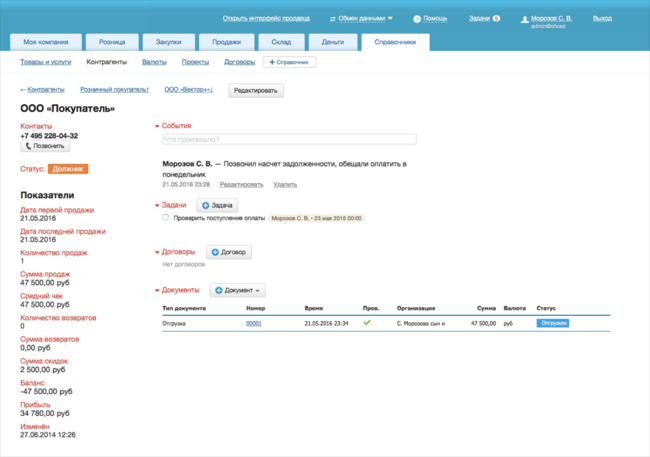Click the Удалить link under the event
Viewport: 650px width, 457px height.
pos(284,184)
